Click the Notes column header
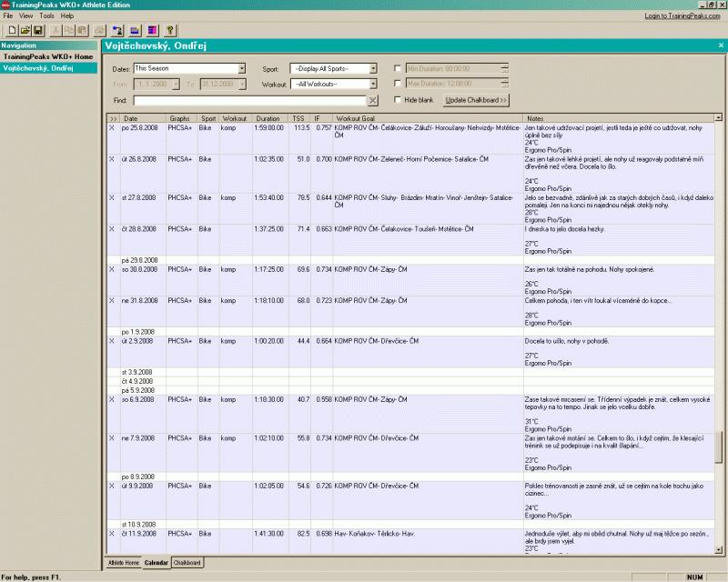 click(619, 118)
